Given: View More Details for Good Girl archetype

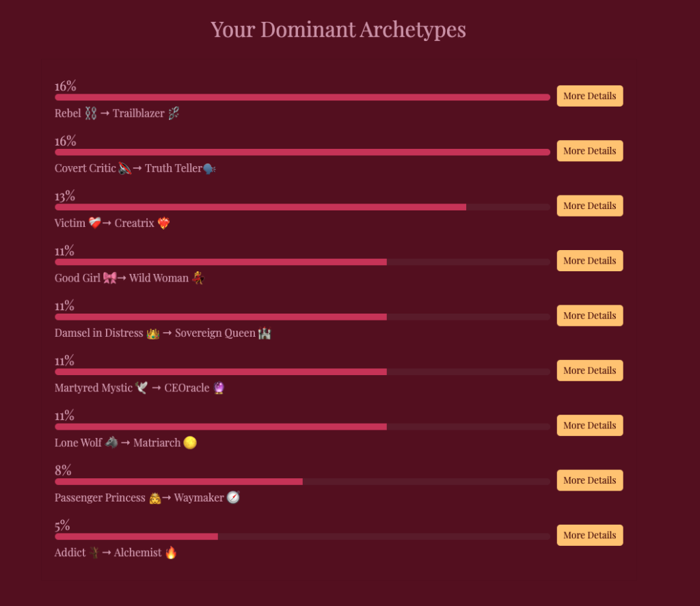Looking at the screenshot, I should click(x=589, y=261).
